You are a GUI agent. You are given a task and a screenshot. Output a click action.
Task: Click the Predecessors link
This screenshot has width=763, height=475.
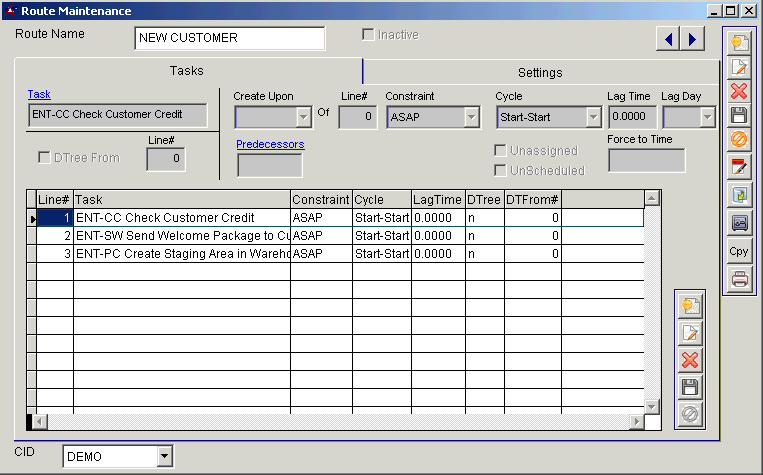coord(270,144)
